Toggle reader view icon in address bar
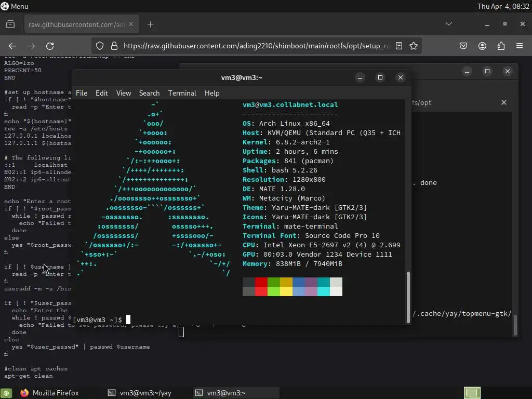This screenshot has height=399, width=532. [399, 46]
